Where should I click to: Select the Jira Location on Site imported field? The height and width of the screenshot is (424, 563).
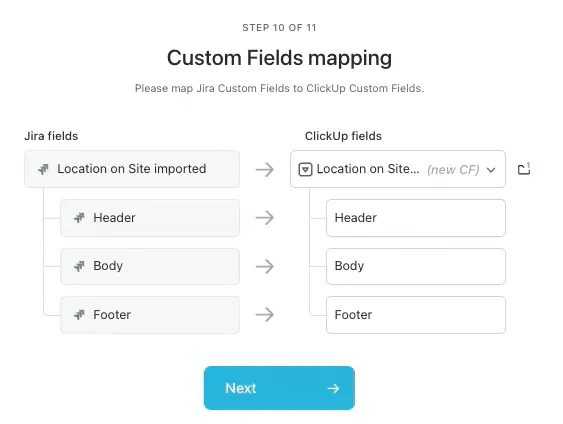pos(132,169)
